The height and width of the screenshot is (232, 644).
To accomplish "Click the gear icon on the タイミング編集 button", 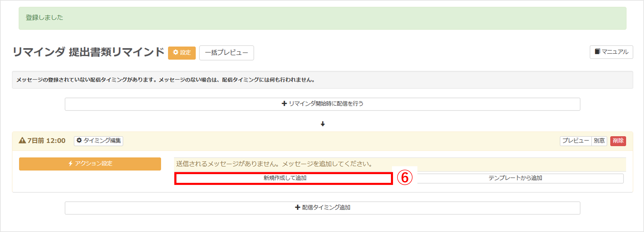I will [79, 140].
